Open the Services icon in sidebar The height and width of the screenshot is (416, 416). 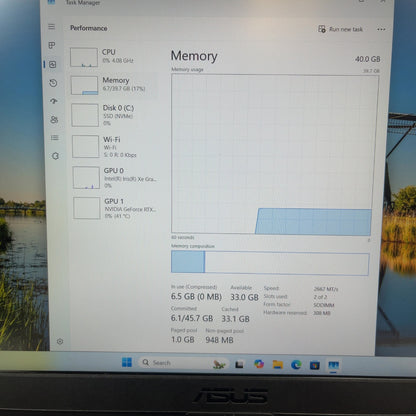pyautogui.click(x=55, y=156)
